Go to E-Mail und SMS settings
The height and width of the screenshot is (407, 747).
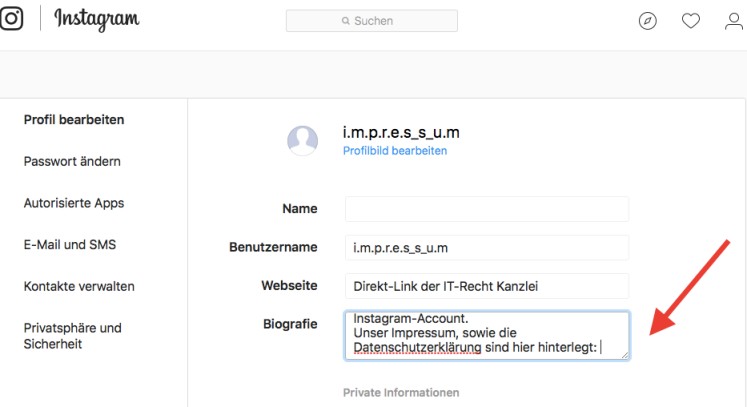(69, 245)
